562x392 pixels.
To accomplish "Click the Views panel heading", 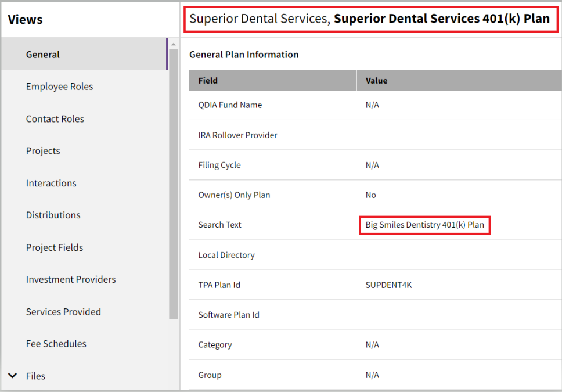I will click(25, 19).
